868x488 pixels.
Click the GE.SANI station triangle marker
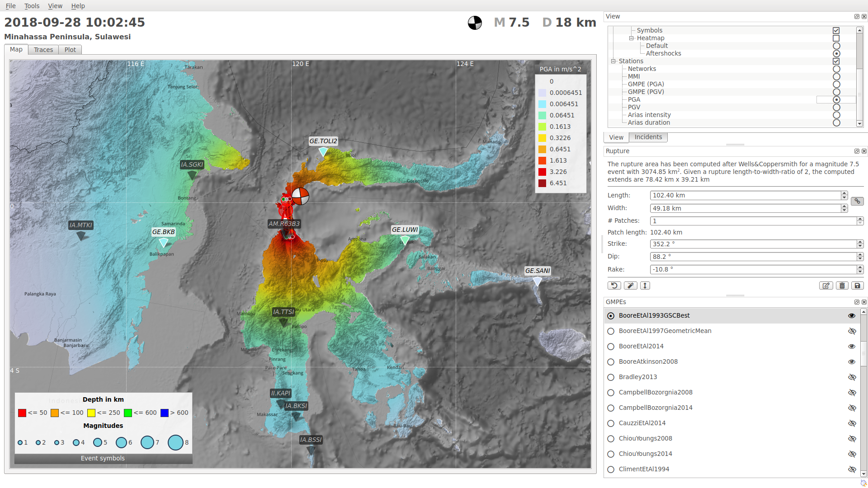[537, 282]
